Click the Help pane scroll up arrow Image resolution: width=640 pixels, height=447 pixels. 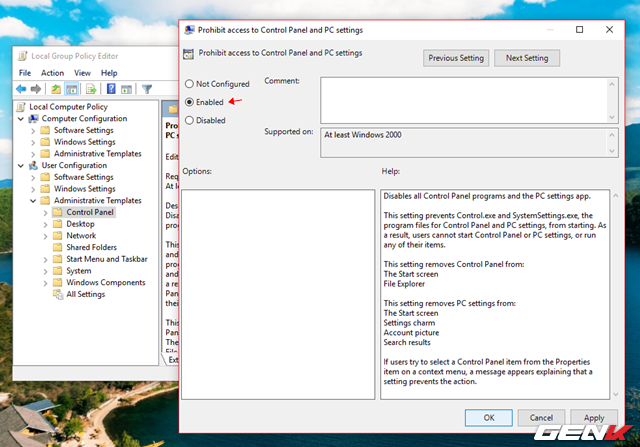point(616,196)
